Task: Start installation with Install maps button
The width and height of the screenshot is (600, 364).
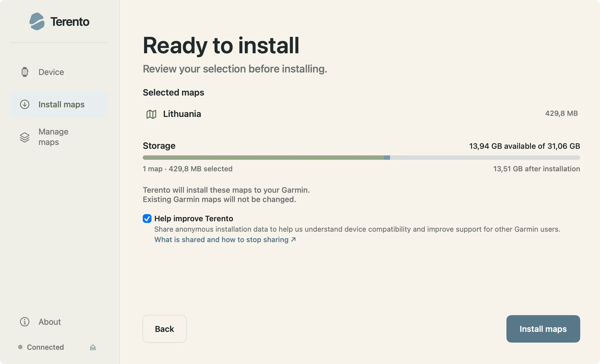Action: click(543, 329)
